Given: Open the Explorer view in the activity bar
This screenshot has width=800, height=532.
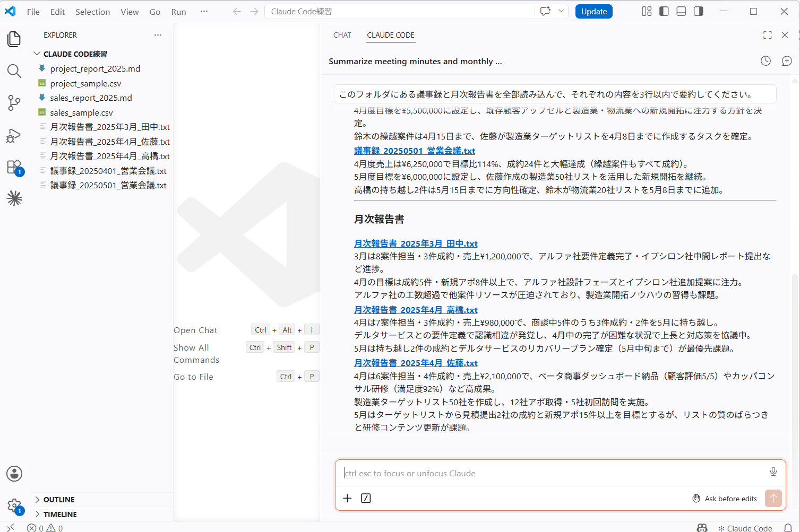Looking at the screenshot, I should pyautogui.click(x=14, y=39).
